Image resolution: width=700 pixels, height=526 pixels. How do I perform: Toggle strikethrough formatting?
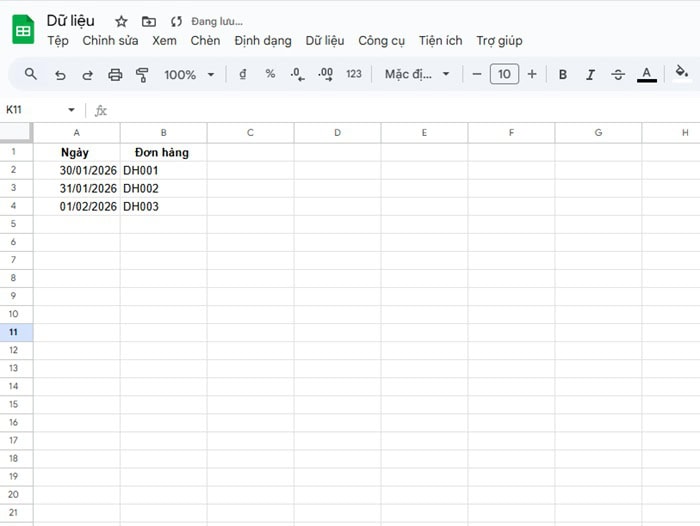618,74
